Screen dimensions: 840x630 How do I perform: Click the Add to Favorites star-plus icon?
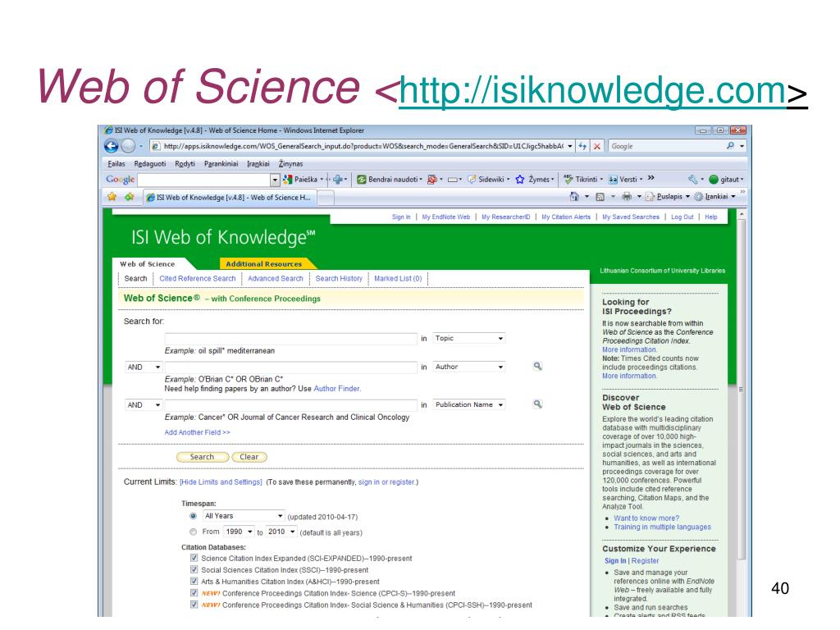coord(129,197)
